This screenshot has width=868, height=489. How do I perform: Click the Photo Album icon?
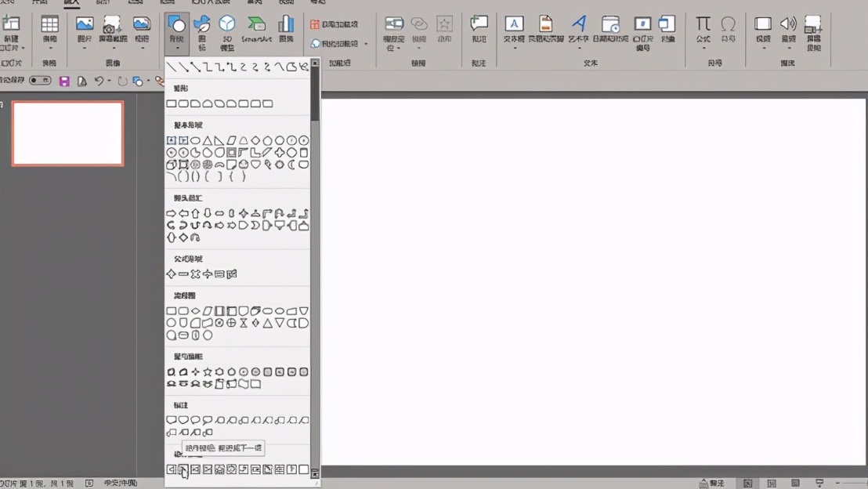pyautogui.click(x=142, y=24)
